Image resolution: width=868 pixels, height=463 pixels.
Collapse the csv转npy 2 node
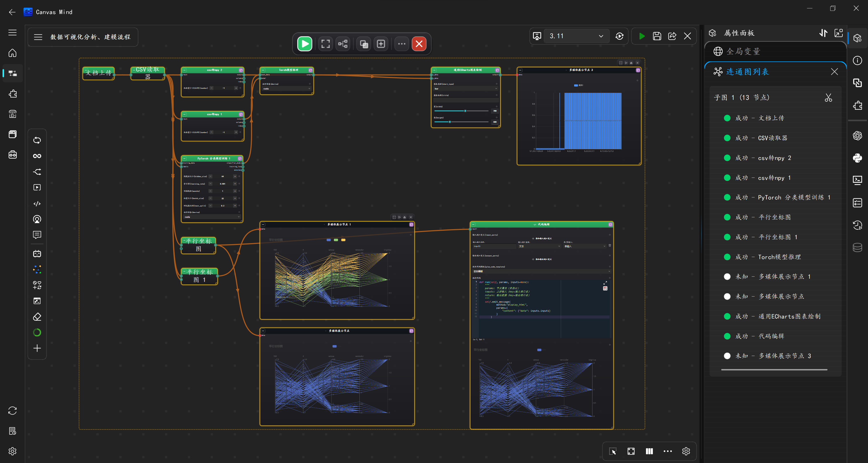click(x=184, y=70)
